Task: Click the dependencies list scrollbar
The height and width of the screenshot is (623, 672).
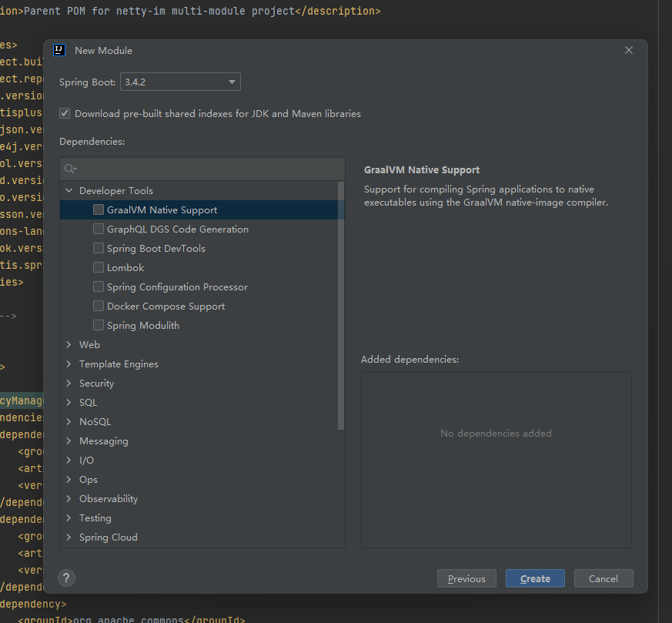Action: pos(341,305)
